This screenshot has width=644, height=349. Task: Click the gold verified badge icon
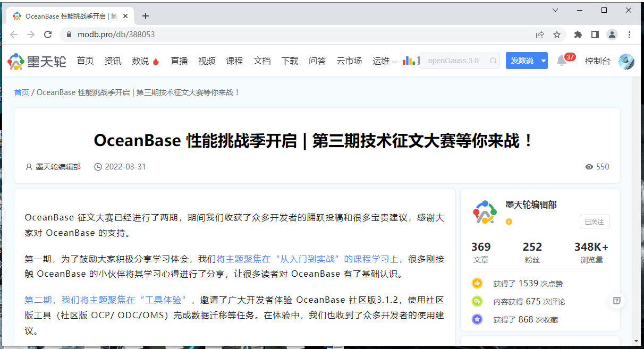pos(509,221)
